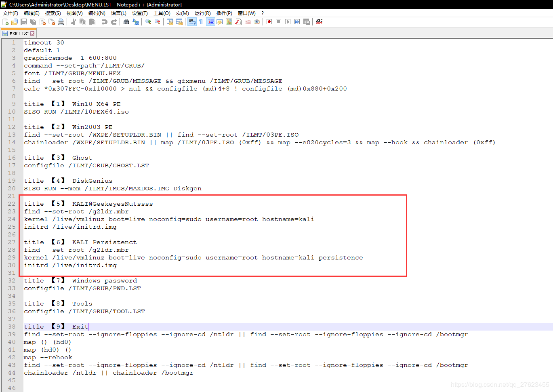Click the word 'persistence' on line 29

(341, 257)
